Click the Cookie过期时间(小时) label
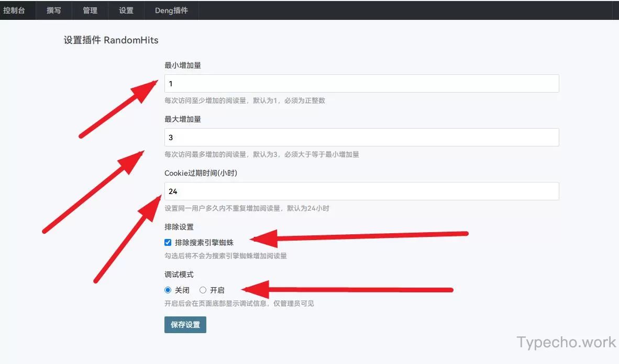This screenshot has height=364, width=619. 201,173
